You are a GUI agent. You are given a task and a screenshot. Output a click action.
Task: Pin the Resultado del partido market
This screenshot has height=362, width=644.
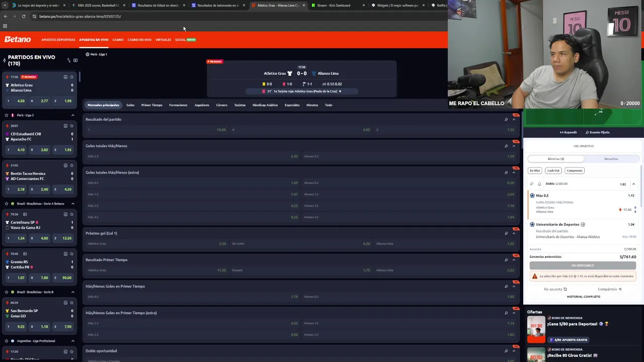[506, 119]
